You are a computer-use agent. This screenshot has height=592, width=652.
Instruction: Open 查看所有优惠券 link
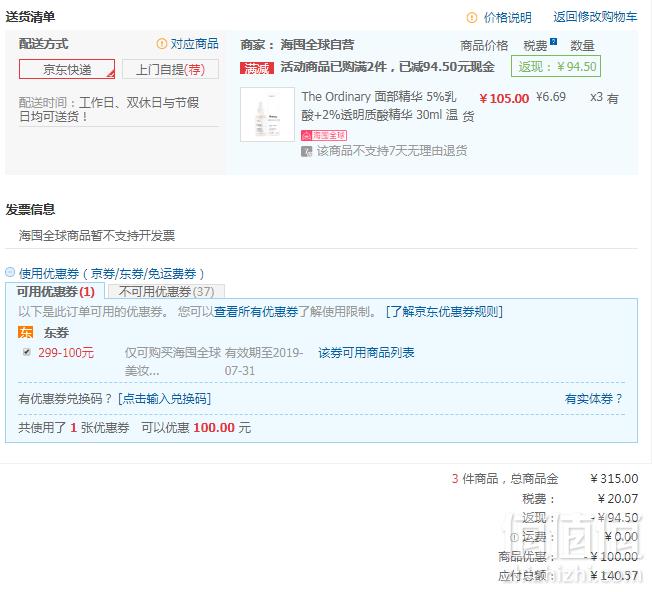pos(256,311)
